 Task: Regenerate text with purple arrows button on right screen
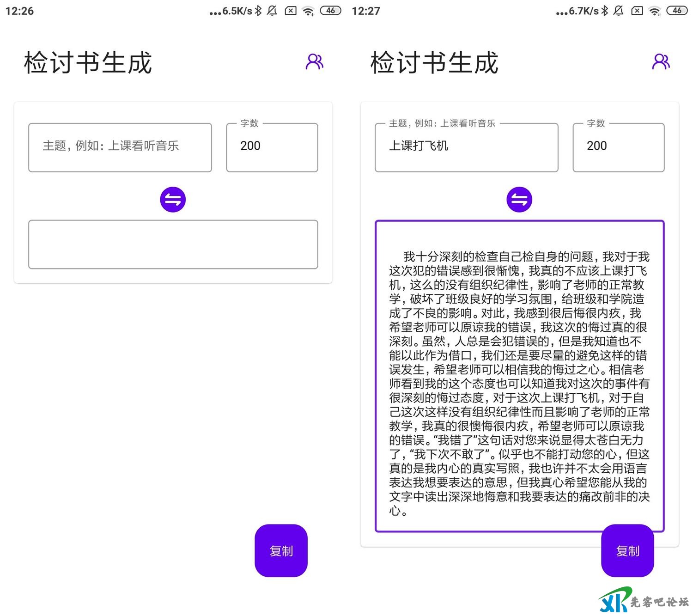[519, 200]
